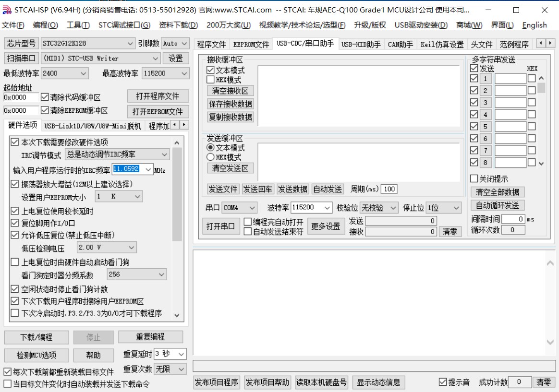Click hardware options vertical scrollbar thumb
Image resolution: width=559 pixels, height=392 pixels.
(177, 194)
